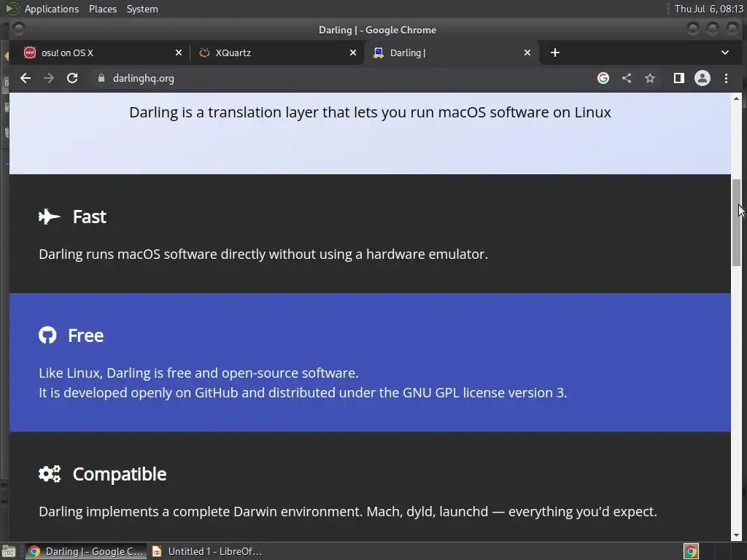Share this page using the share icon
The image size is (747, 560).
click(x=627, y=78)
